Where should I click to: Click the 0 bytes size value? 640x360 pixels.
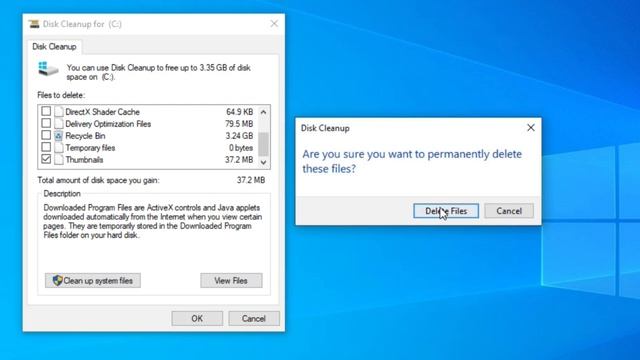(241, 148)
